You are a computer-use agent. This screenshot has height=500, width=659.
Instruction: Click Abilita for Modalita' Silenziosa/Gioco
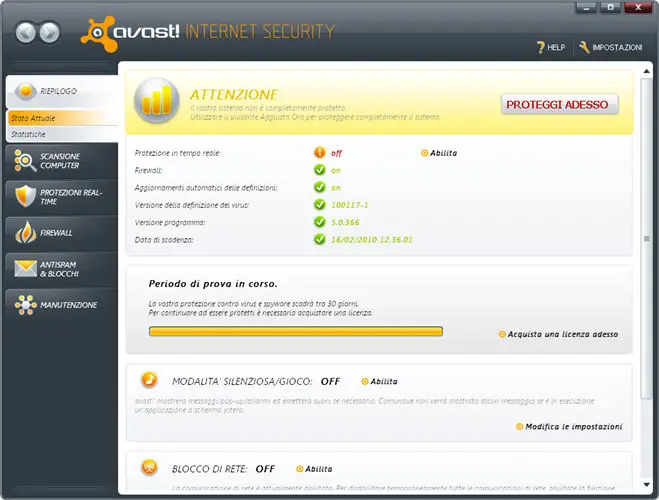380,382
